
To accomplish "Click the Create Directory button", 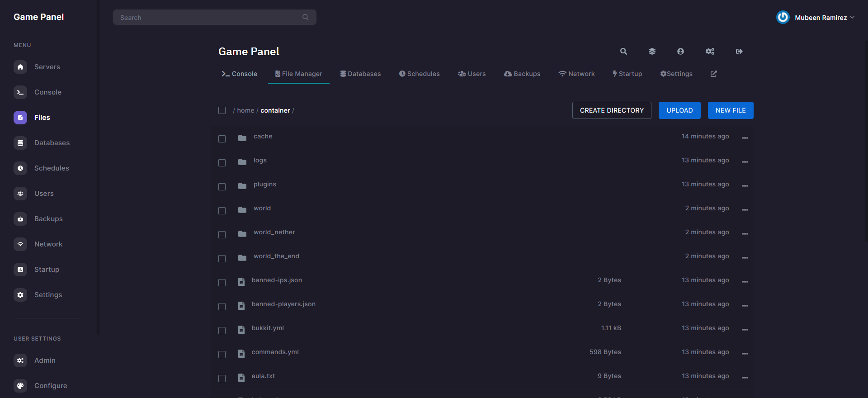I will (611, 110).
